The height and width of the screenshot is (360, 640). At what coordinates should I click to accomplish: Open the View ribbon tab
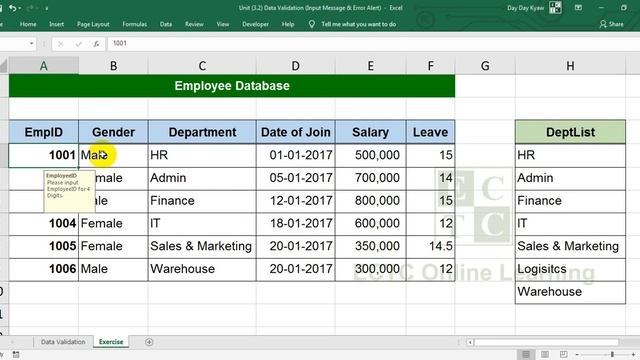[222, 24]
